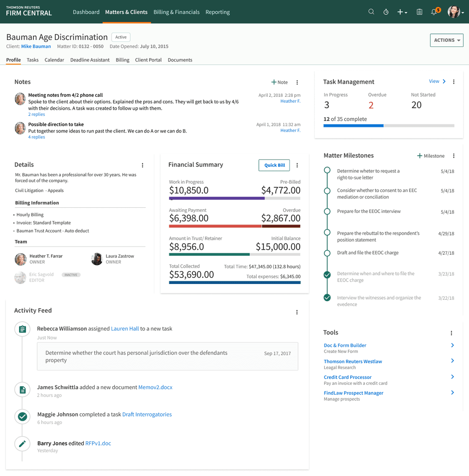Add a new note with +Note
469x476 pixels.
(279, 82)
